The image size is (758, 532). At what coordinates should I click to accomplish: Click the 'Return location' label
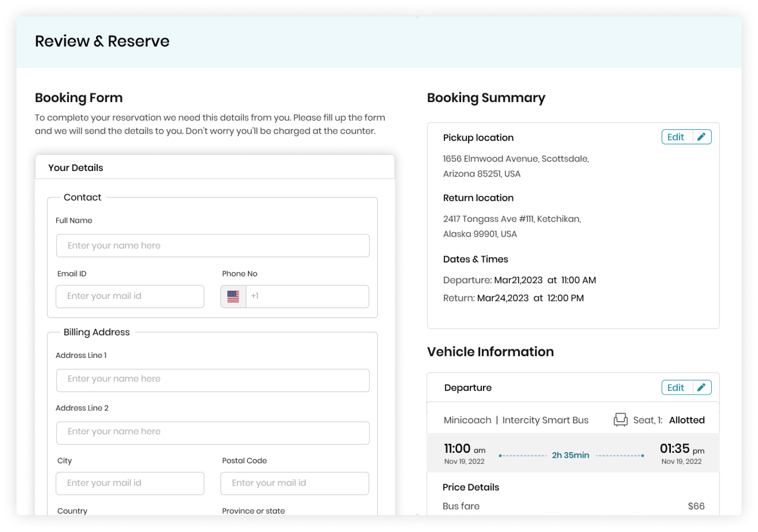[478, 198]
